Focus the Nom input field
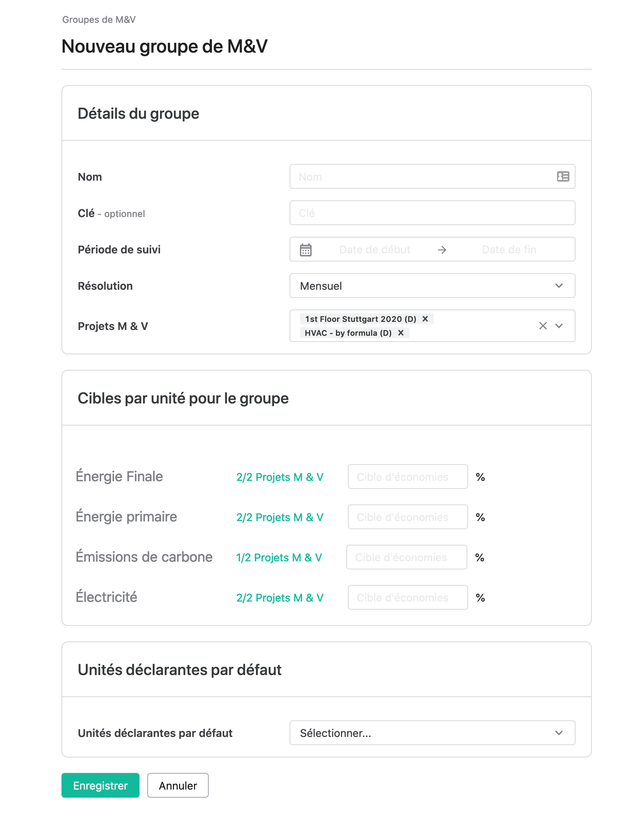The height and width of the screenshot is (824, 644). coord(432,177)
